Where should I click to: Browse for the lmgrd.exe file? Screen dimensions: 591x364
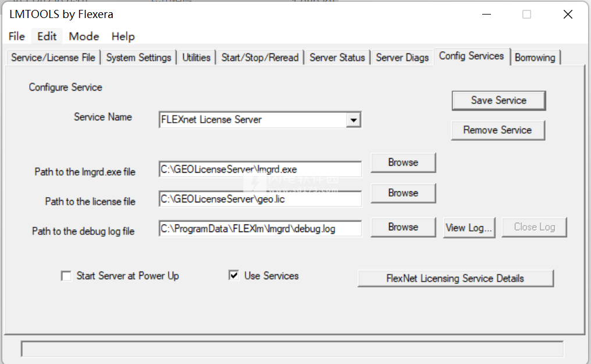point(403,163)
